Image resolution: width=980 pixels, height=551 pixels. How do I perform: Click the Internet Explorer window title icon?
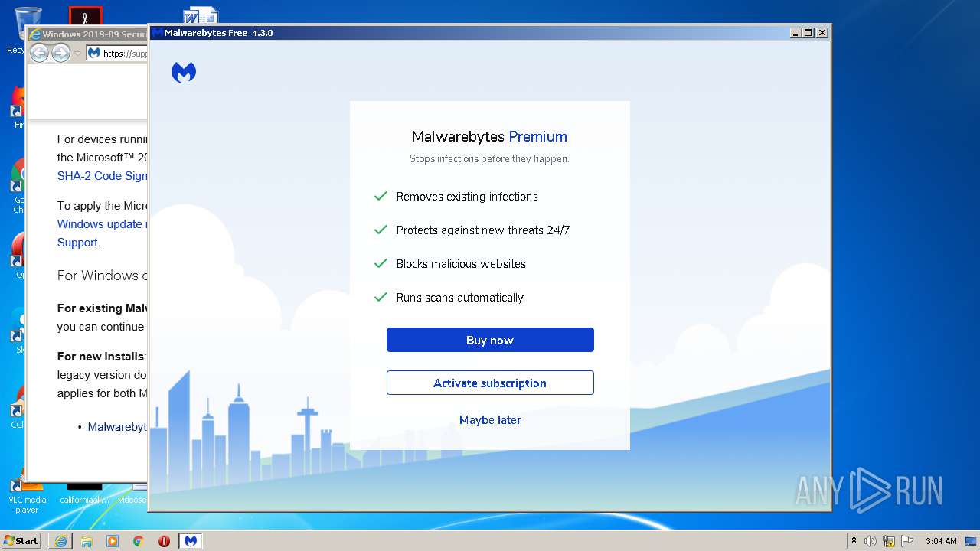[34, 34]
